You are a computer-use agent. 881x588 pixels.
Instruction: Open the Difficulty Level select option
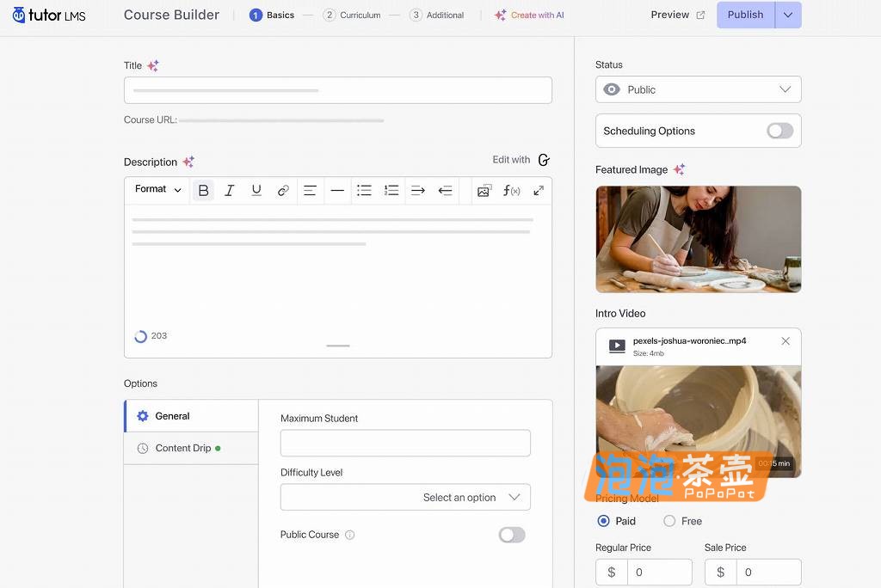tap(404, 497)
